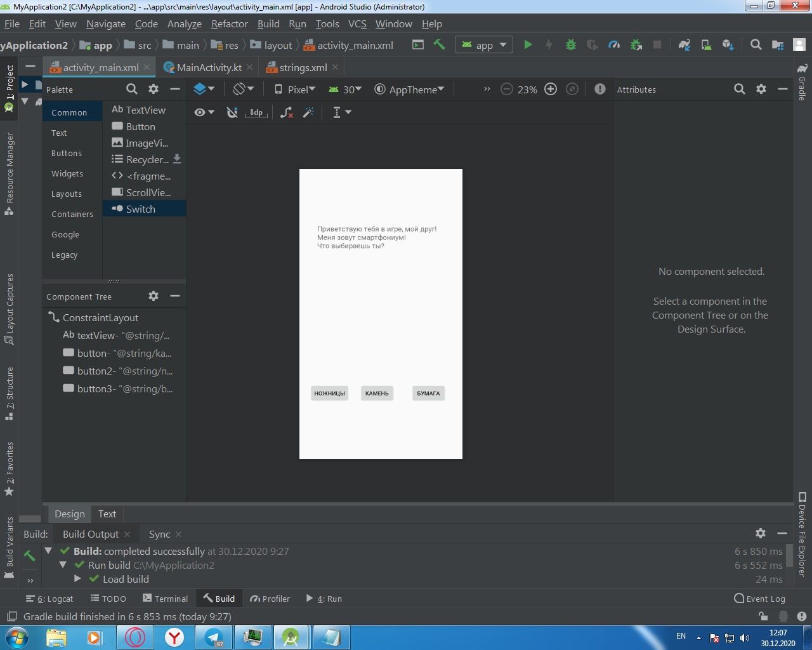
Task: Open orientation for preview dropdown
Action: pyautogui.click(x=243, y=90)
